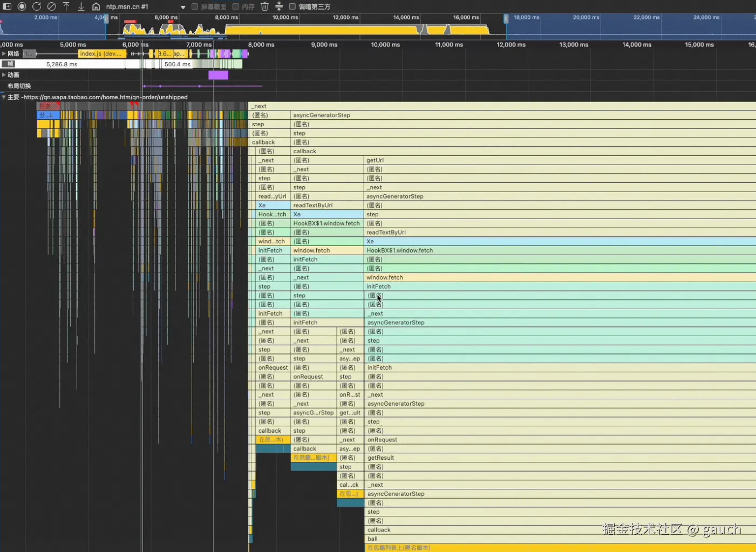
Task: Click the 500.4 ms frame block
Action: 177,64
